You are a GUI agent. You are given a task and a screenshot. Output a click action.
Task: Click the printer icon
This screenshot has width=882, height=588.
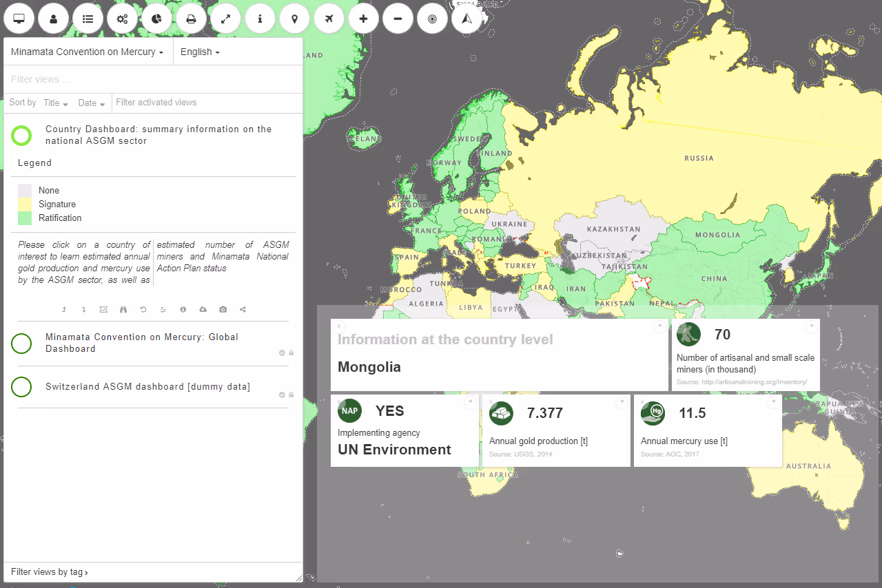192,19
